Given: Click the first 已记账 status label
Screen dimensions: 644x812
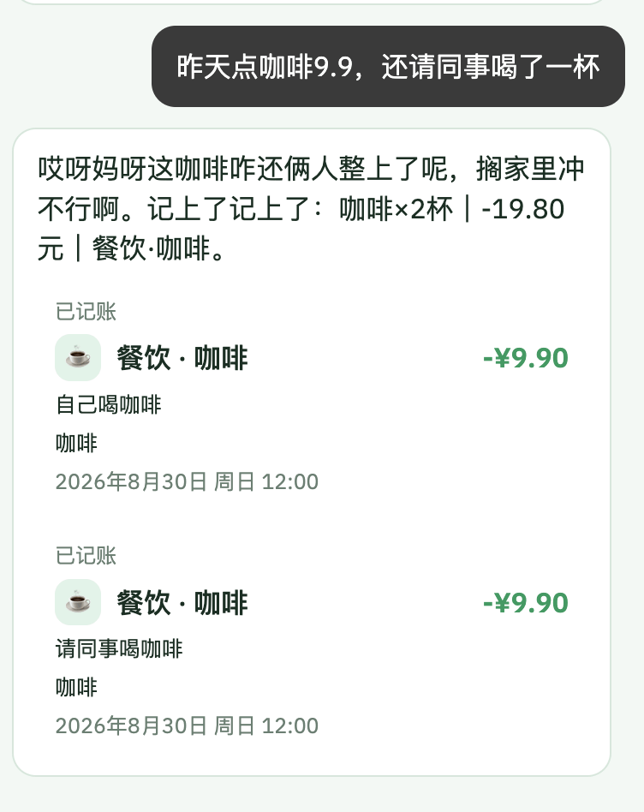Looking at the screenshot, I should [x=86, y=311].
